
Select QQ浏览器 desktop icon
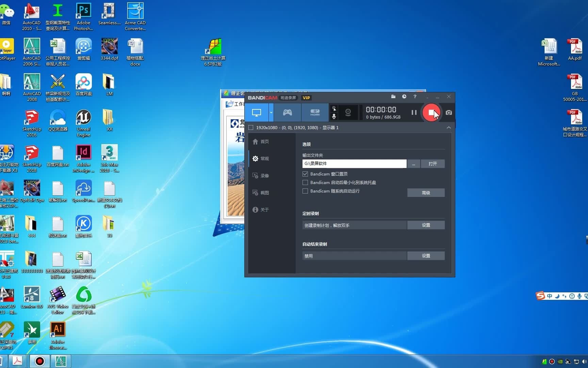pos(58,120)
